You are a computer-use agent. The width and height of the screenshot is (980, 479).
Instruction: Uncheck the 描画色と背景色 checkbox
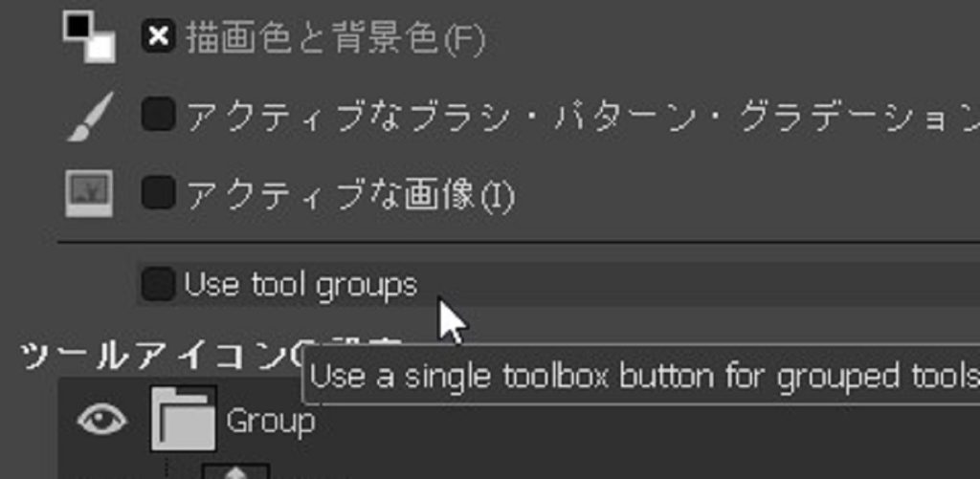tap(158, 37)
